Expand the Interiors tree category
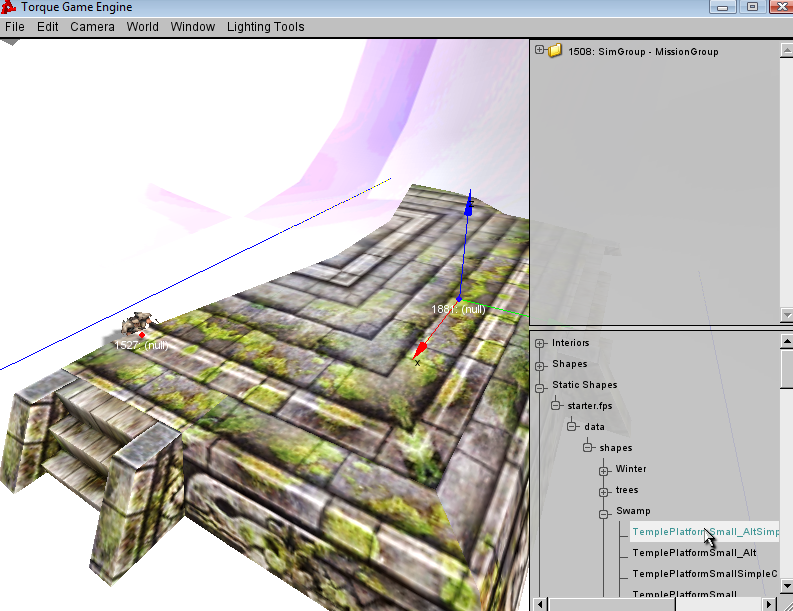Viewport: 793px width, 611px height. click(540, 343)
